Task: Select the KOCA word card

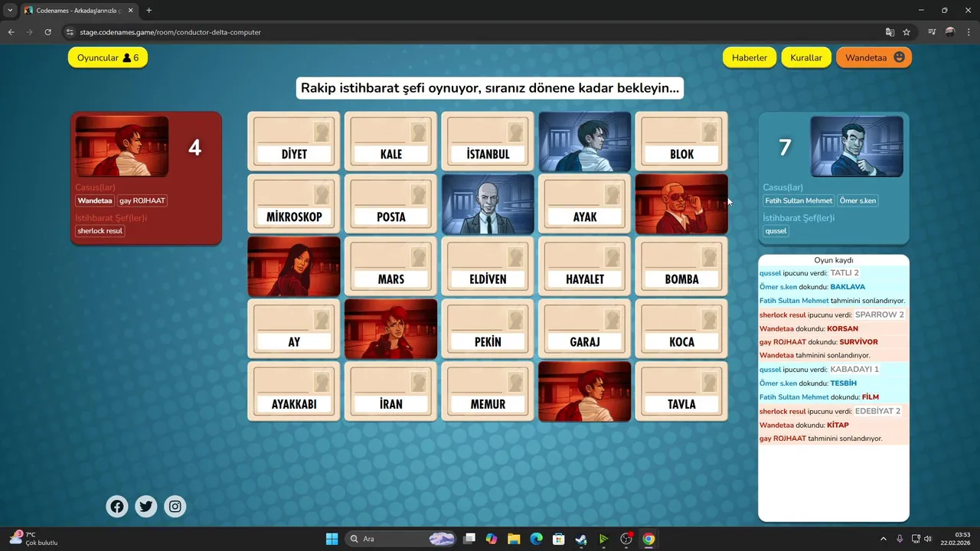Action: pyautogui.click(x=681, y=329)
